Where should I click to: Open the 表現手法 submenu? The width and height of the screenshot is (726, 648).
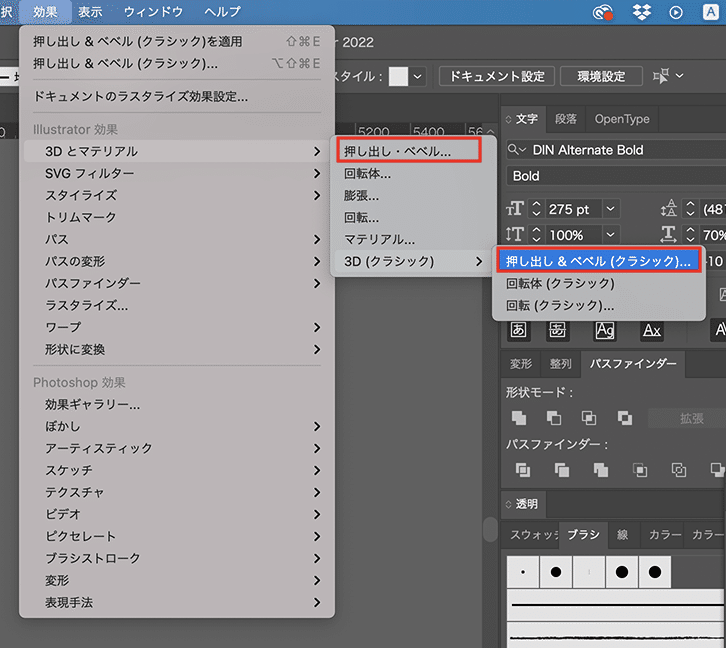[177, 603]
